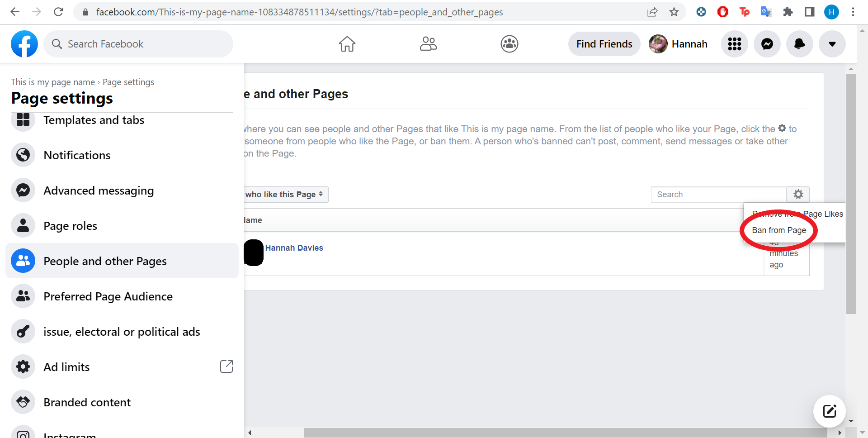Open the Home feed icon
Viewport: 868px width, 438px height.
pos(347,44)
